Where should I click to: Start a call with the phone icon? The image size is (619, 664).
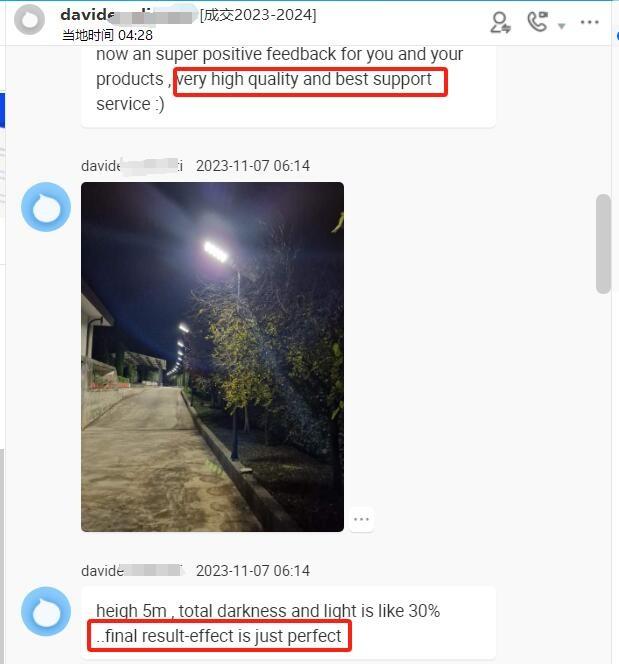538,22
